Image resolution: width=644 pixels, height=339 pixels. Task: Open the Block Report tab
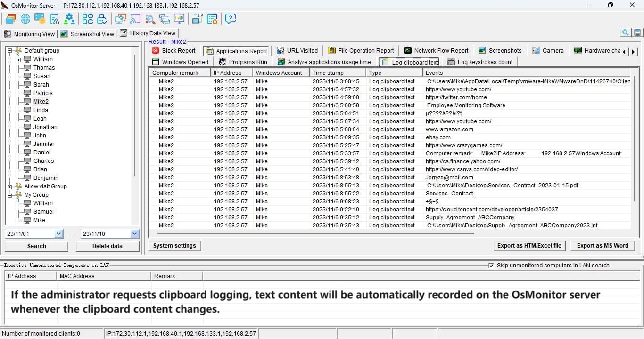[173, 51]
